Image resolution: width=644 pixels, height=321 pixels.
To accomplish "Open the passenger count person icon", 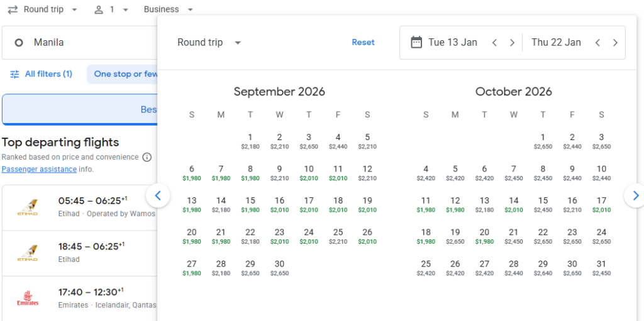I will click(99, 9).
